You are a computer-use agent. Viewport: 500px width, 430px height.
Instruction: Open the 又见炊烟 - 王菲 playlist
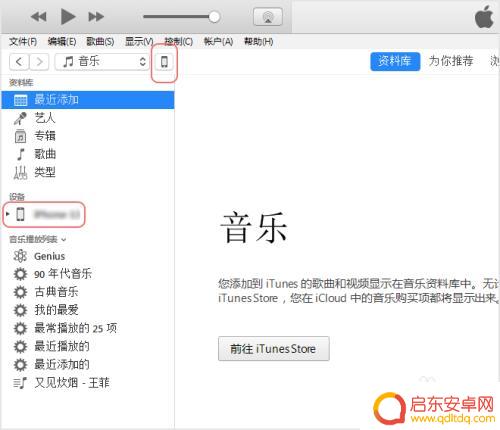(x=72, y=383)
